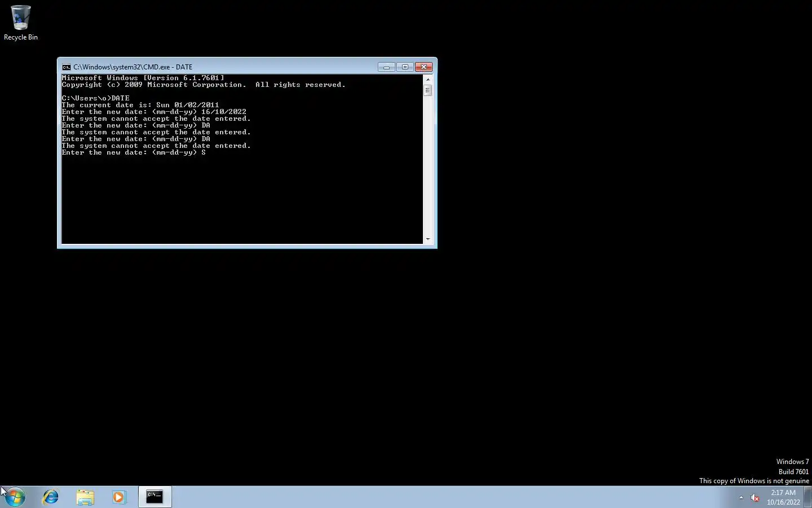Launch Internet Explorer from the taskbar
The image size is (812, 508).
coord(51,497)
